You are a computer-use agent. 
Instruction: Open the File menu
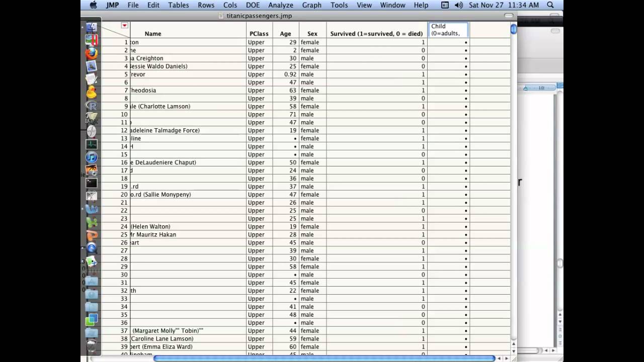point(133,5)
